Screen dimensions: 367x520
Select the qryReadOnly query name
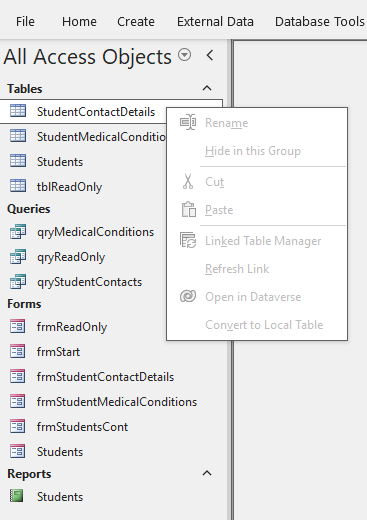[x=71, y=257]
